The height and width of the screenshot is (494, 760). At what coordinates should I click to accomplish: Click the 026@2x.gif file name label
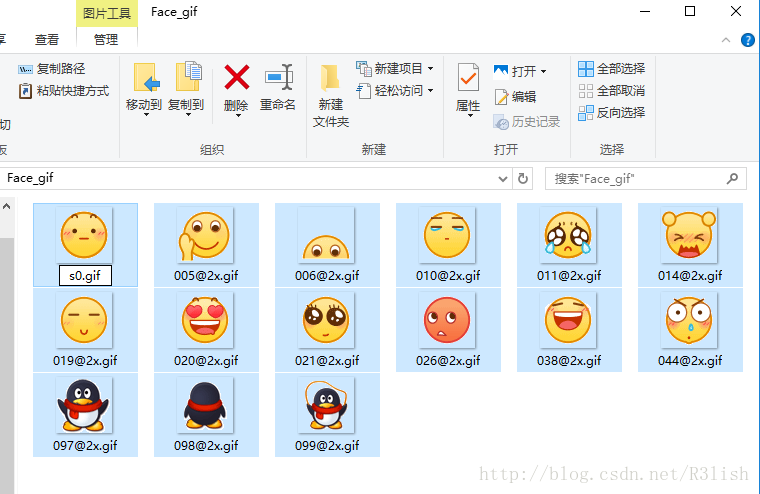click(448, 361)
